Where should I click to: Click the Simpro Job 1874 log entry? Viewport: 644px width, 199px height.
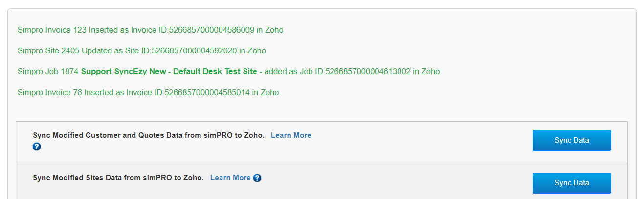tap(229, 71)
